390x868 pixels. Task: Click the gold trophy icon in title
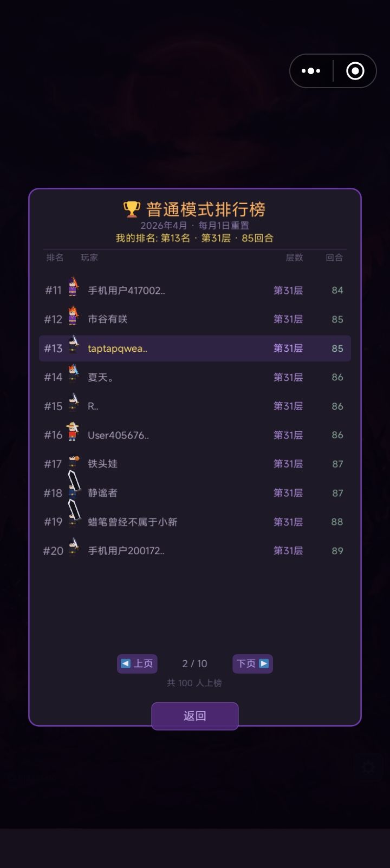132,209
